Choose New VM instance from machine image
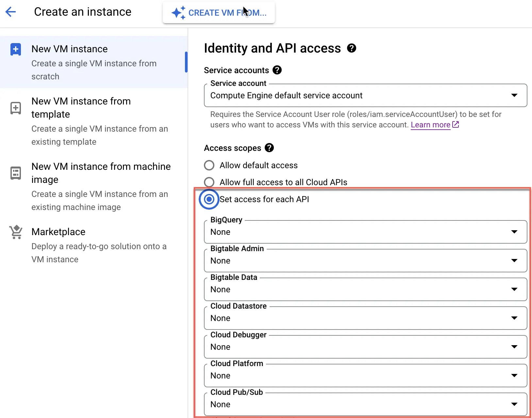Screen dimensions: 532x418 click(94, 186)
